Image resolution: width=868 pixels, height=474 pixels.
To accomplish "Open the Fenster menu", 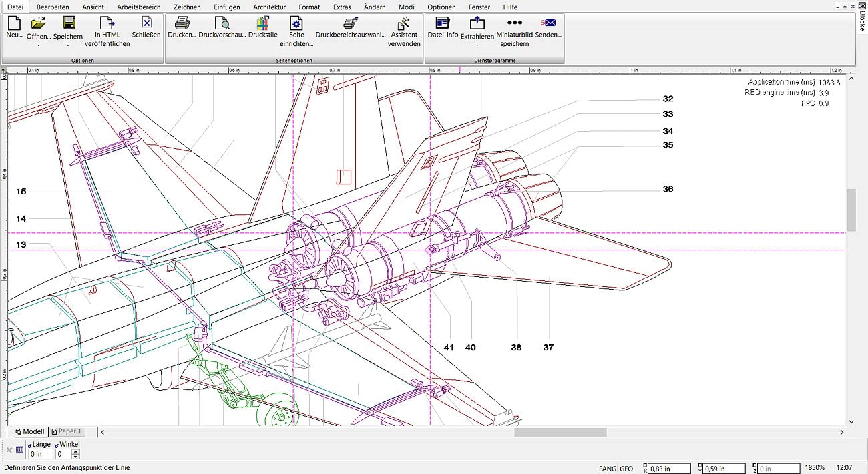I will [x=479, y=7].
